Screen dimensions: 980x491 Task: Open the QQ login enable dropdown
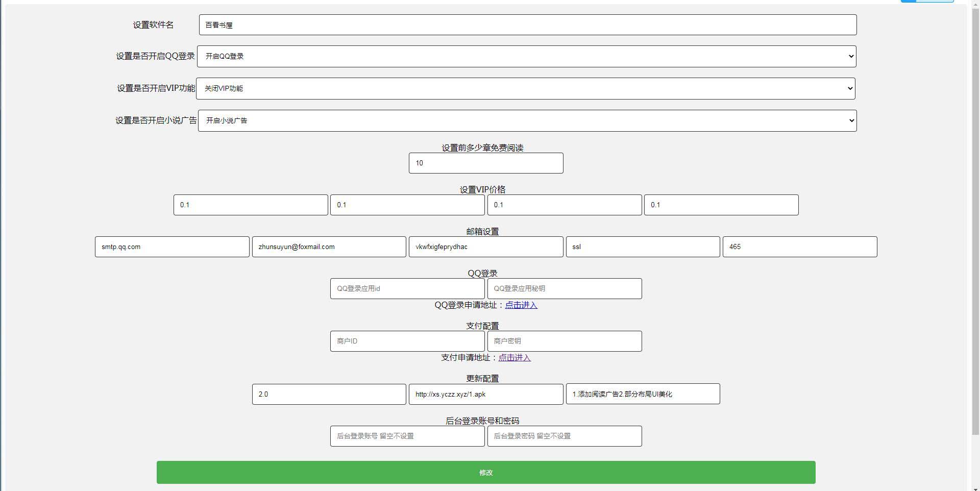click(x=526, y=56)
